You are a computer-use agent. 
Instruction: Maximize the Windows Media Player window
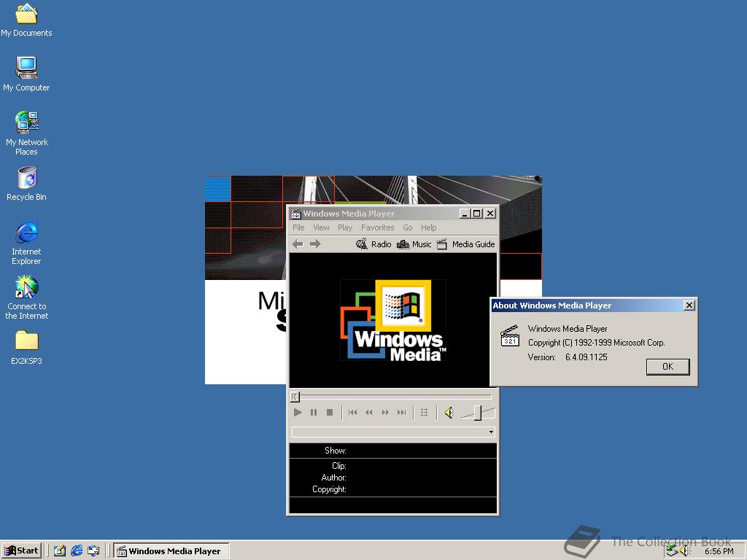[x=476, y=214]
